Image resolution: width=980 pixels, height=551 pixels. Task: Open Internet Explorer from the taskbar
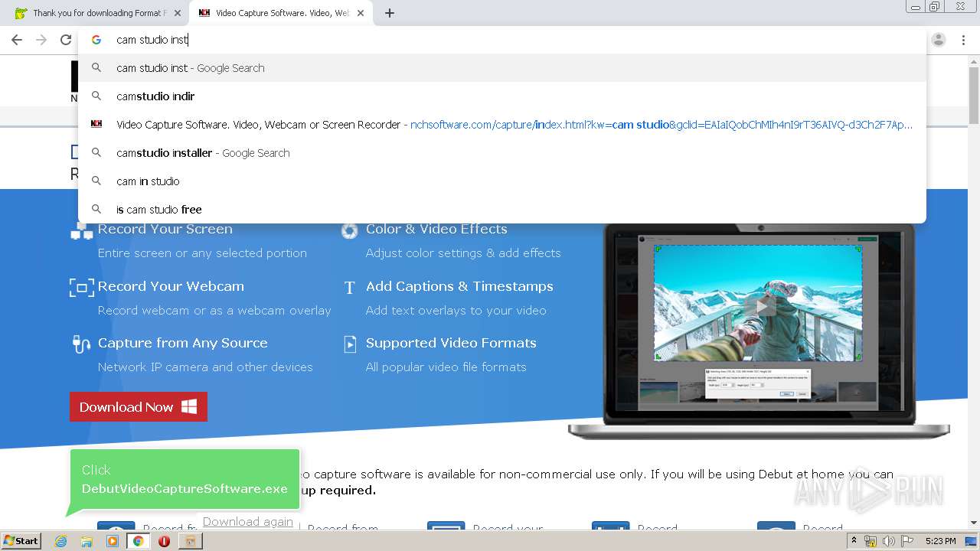[60, 541]
